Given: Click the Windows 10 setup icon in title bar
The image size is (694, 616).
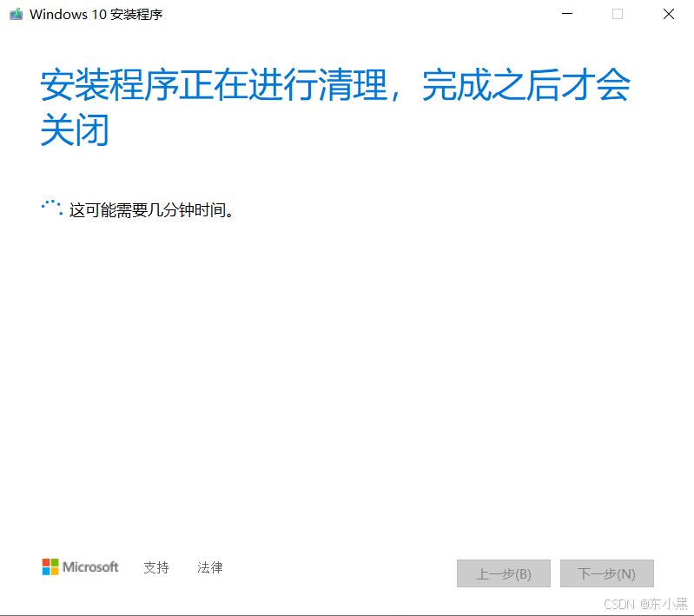Looking at the screenshot, I should click(16, 14).
